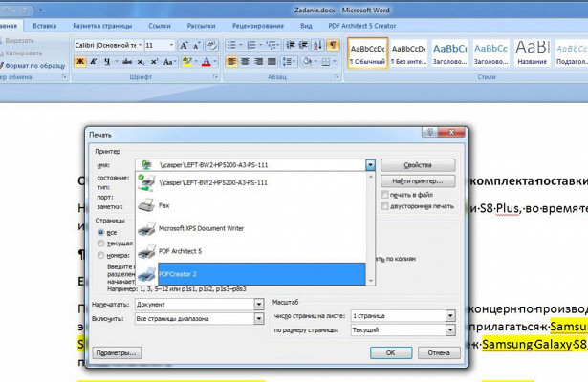Click the Свойства printer button
The height and width of the screenshot is (382, 588).
[x=418, y=165]
